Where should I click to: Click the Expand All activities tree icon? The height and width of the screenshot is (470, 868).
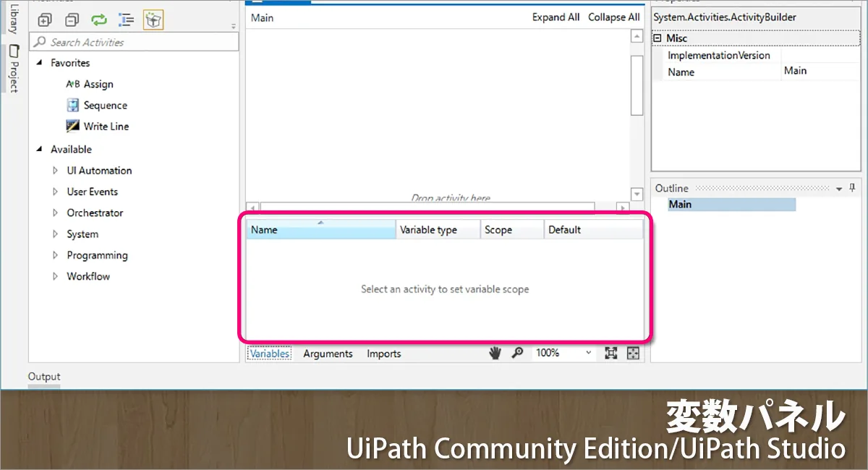pos(45,20)
